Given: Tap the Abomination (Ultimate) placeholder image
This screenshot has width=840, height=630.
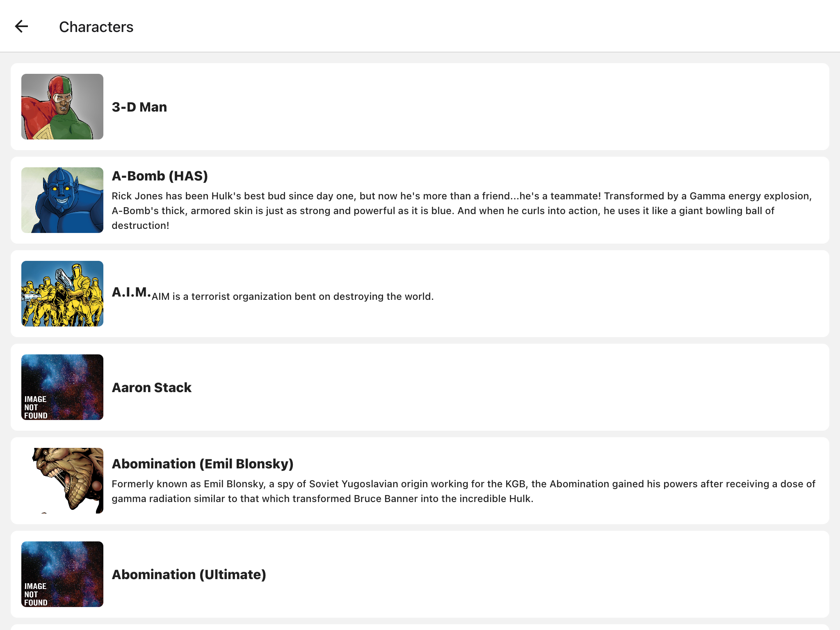Looking at the screenshot, I should tap(62, 574).
